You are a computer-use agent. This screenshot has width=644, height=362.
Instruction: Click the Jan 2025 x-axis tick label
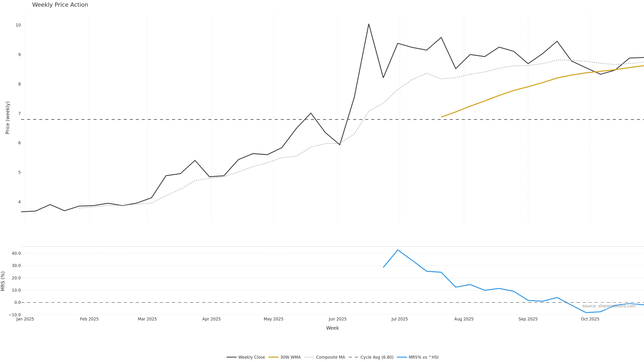click(25, 319)
